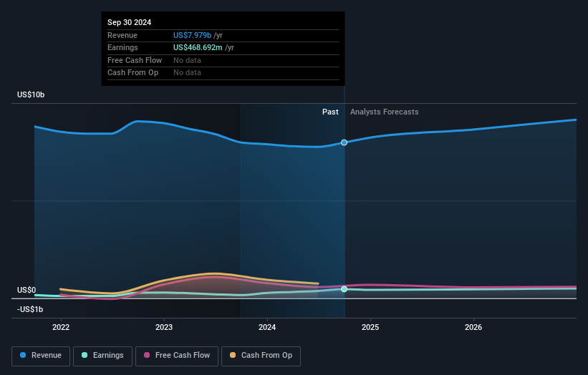The image size is (588, 375).
Task: Toggle the Earnings legend button
Action: point(102,356)
